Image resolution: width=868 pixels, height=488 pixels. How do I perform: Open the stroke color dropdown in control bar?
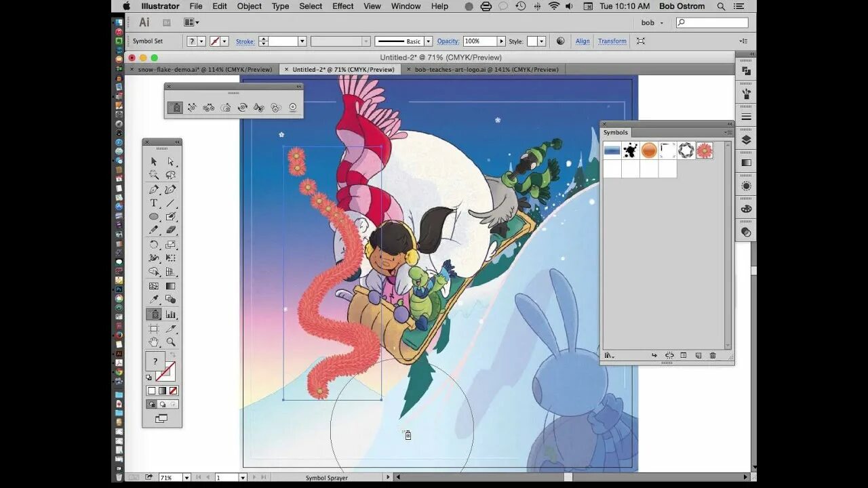click(x=224, y=41)
